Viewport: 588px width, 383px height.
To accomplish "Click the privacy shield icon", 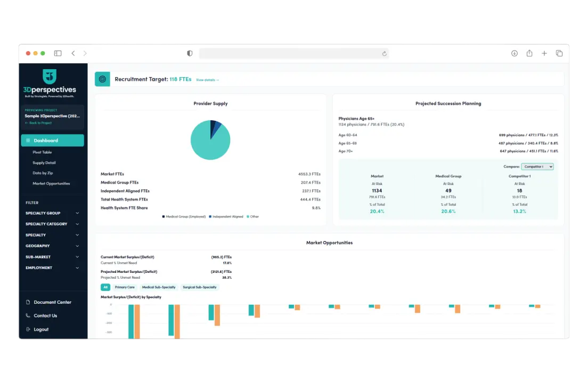I will (190, 53).
